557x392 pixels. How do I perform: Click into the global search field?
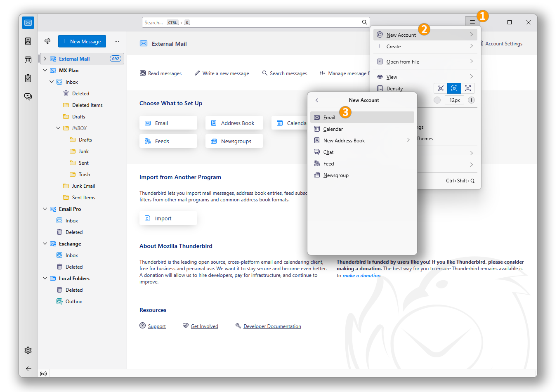[252, 22]
